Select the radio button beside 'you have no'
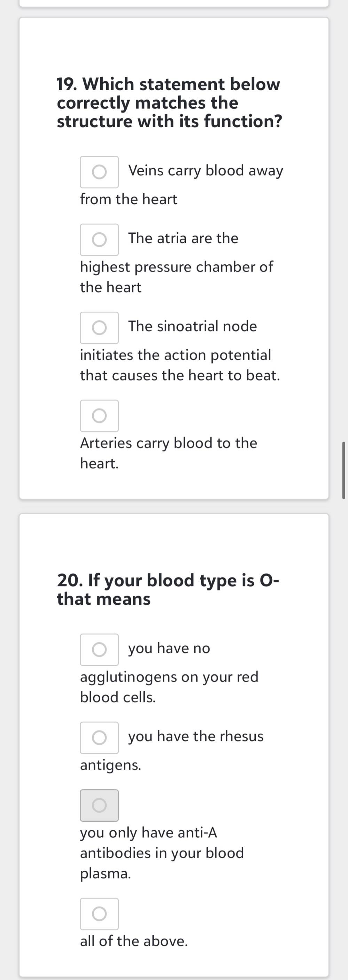Image resolution: width=348 pixels, height=980 pixels. [x=99, y=650]
